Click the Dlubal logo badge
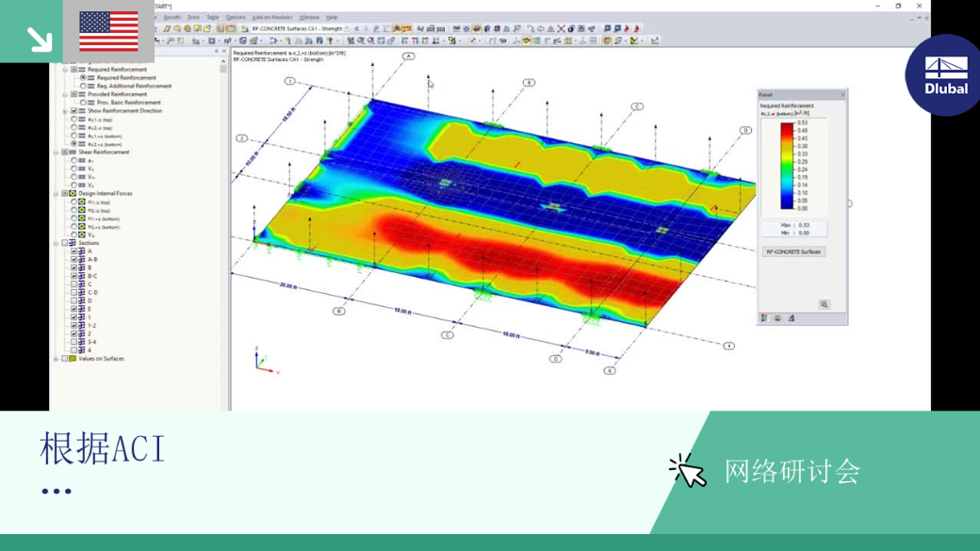 tap(945, 75)
